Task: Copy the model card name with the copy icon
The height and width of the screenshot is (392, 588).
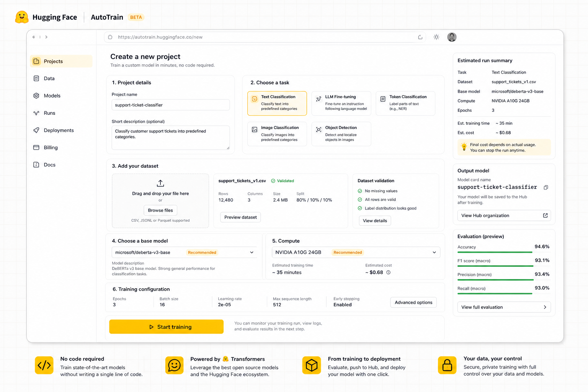Action: coord(546,187)
